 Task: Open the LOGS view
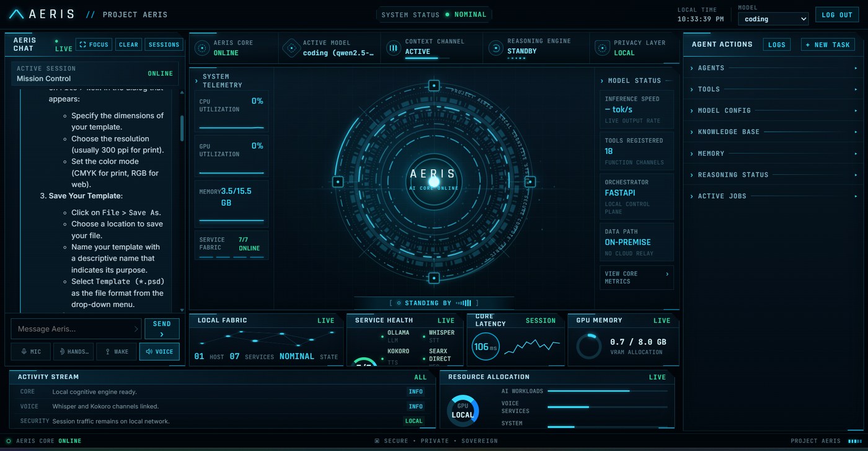(776, 45)
